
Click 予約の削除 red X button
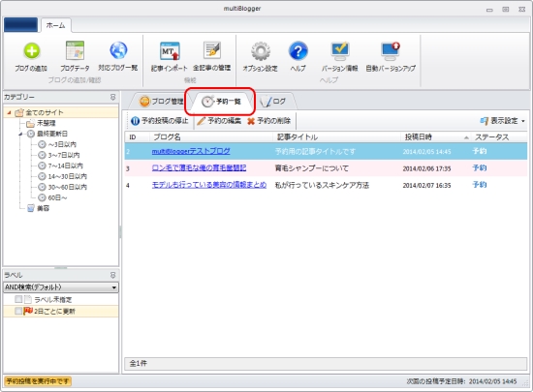[268, 121]
